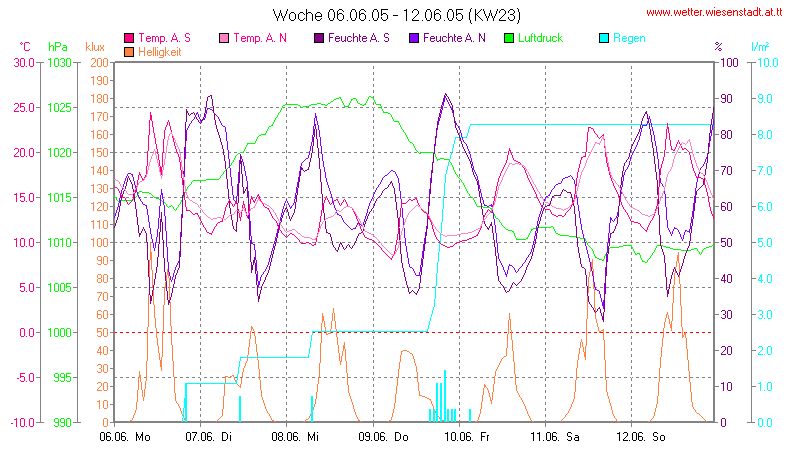Click the 1000 pressure axis value
Screen dimensions: 790x460
point(59,333)
